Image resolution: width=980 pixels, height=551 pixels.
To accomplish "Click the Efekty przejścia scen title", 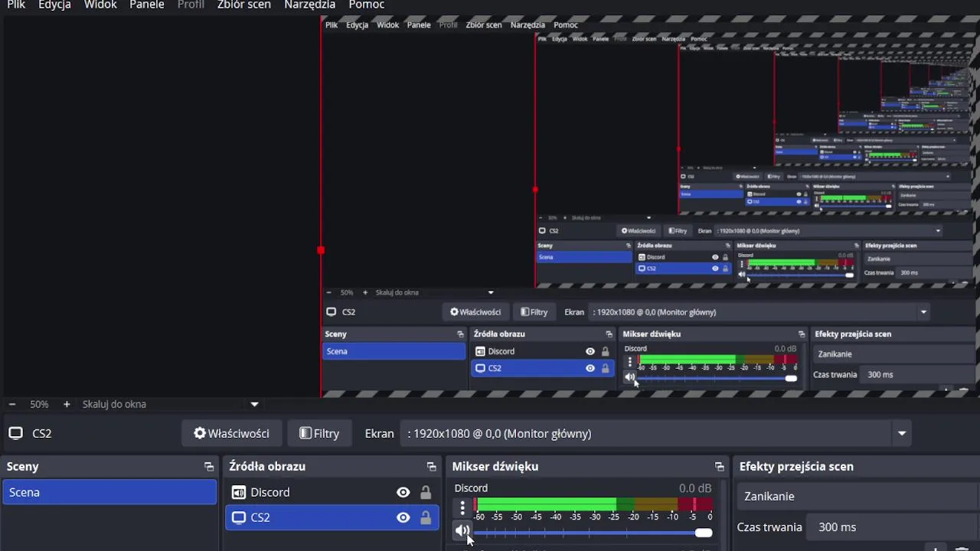I will (x=796, y=466).
